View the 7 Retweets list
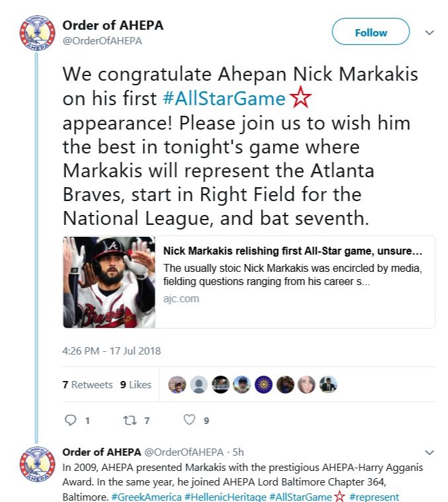448x502 pixels. point(88,384)
